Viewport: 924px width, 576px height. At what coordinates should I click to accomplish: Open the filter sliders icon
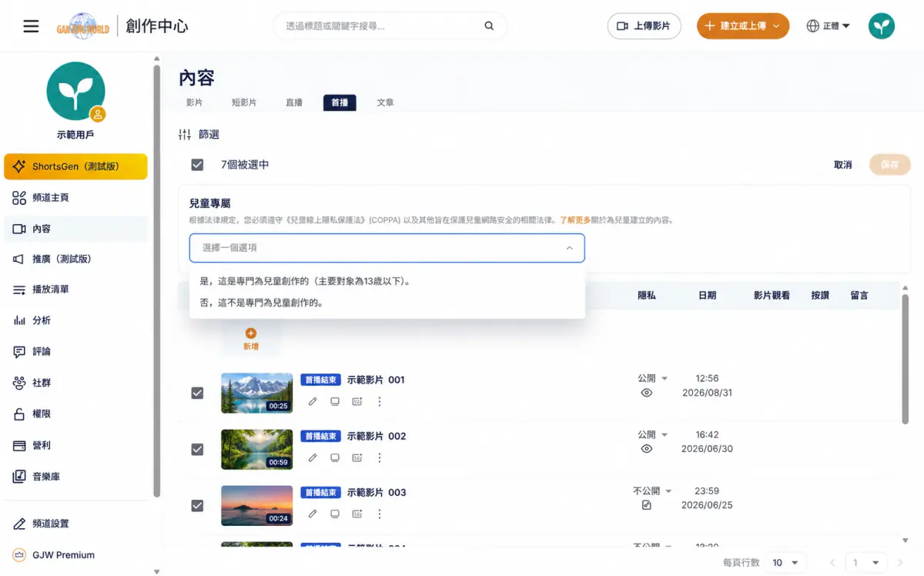coord(185,135)
